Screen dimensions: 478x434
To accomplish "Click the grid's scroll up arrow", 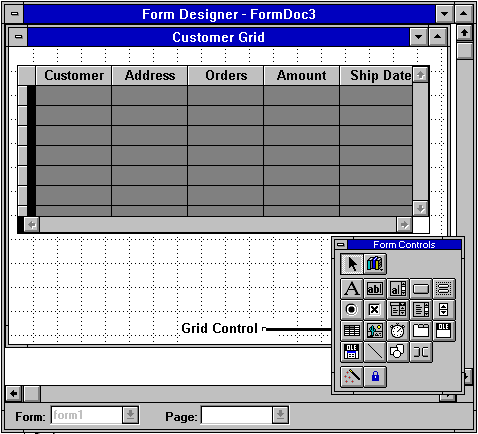I will tap(420, 75).
